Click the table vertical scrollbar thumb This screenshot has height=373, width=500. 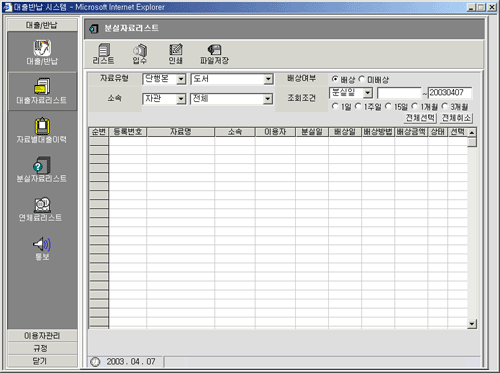pos(472,142)
